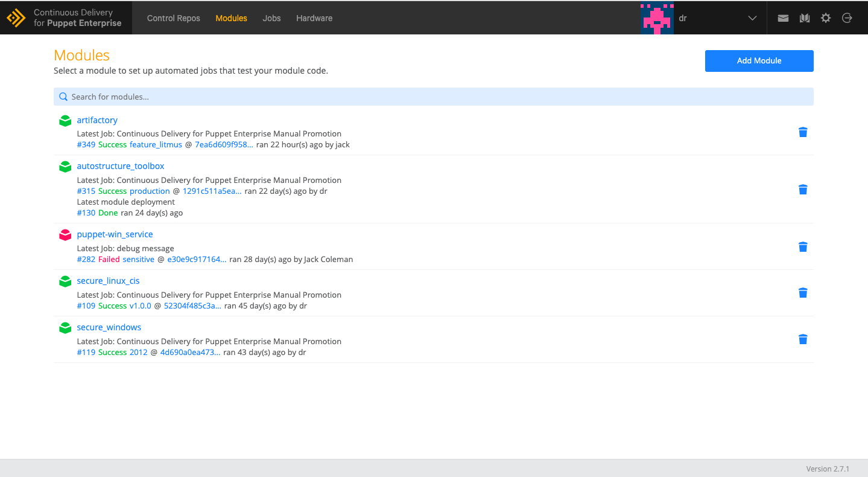
Task: Click the Continuous Delivery for Puppet Enterprise logo
Action: click(x=65, y=18)
